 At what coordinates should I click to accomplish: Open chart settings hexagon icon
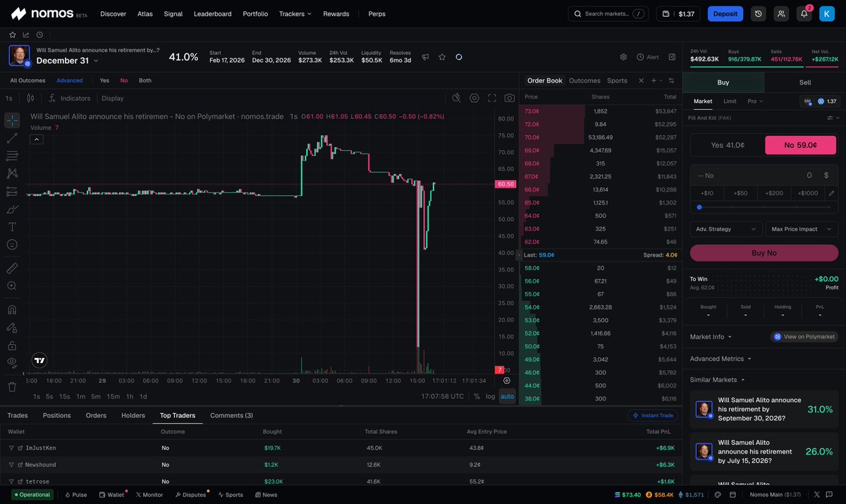tap(474, 98)
